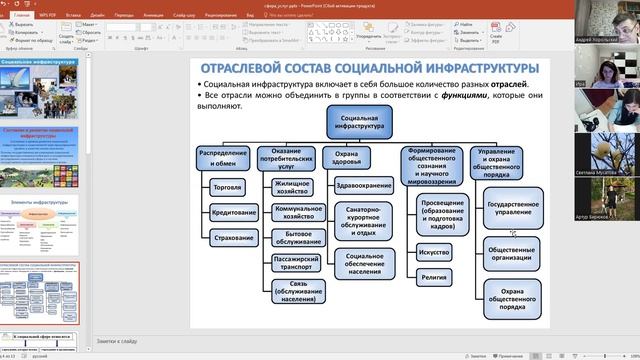Click the Reading view icon in status bar
Image resolution: width=640 pixels, height=360 pixels.
pyautogui.click(x=562, y=356)
